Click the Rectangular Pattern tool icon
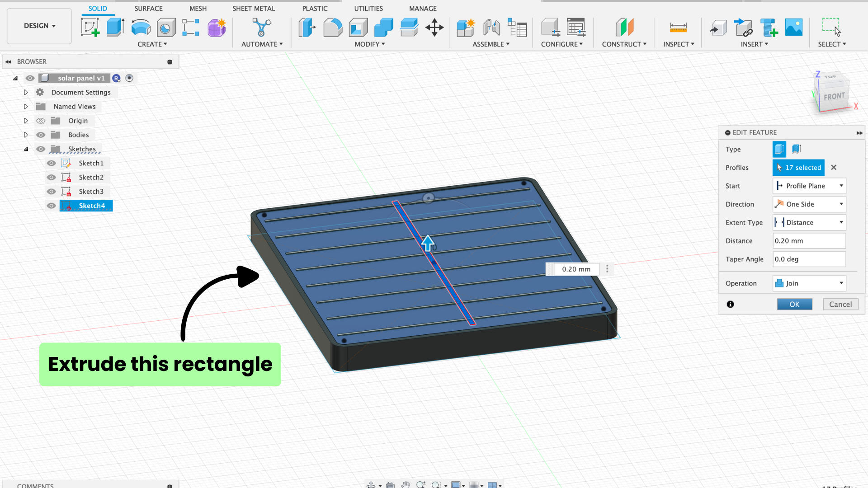The height and width of the screenshot is (488, 868). (x=191, y=27)
